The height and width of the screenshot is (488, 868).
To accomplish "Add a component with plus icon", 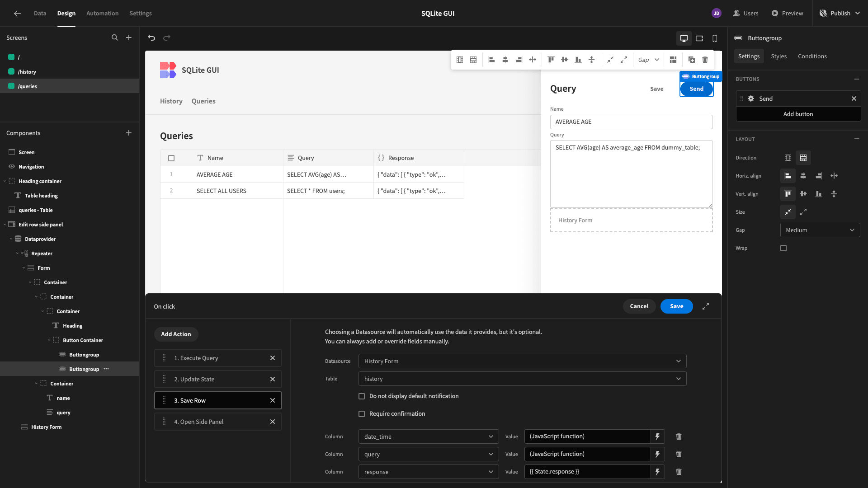I will [129, 133].
